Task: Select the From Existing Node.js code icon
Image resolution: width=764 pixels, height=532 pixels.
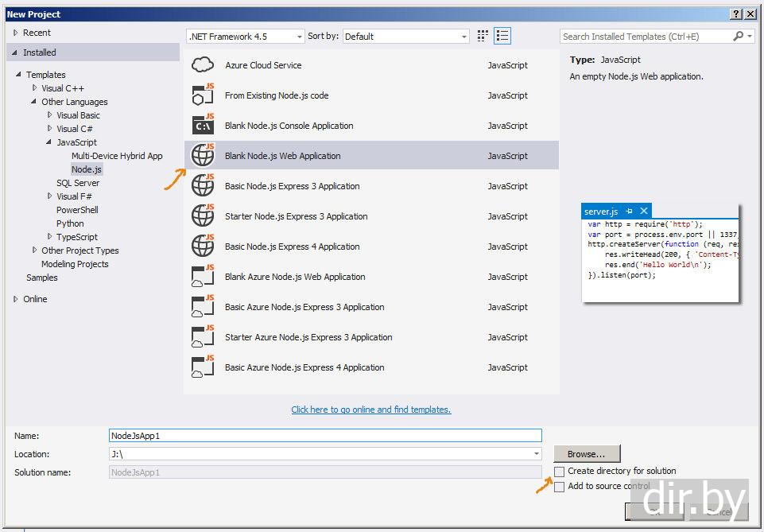Action: [203, 95]
